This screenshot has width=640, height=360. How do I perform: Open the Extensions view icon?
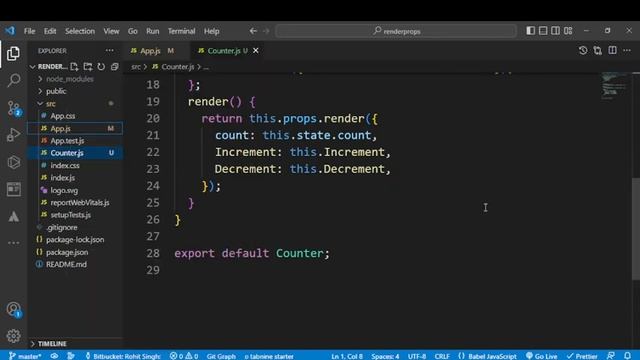click(x=13, y=162)
